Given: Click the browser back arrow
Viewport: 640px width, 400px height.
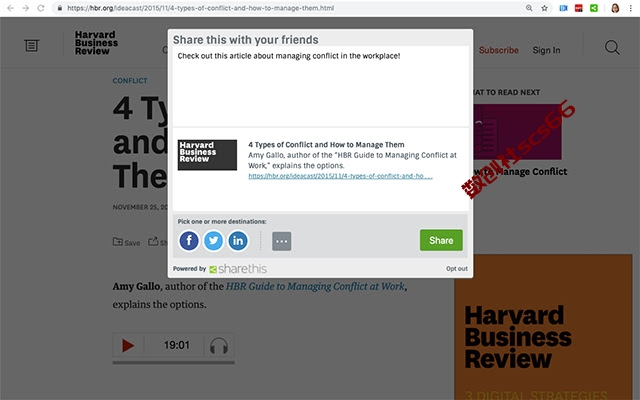Looking at the screenshot, I should pos(11,8).
